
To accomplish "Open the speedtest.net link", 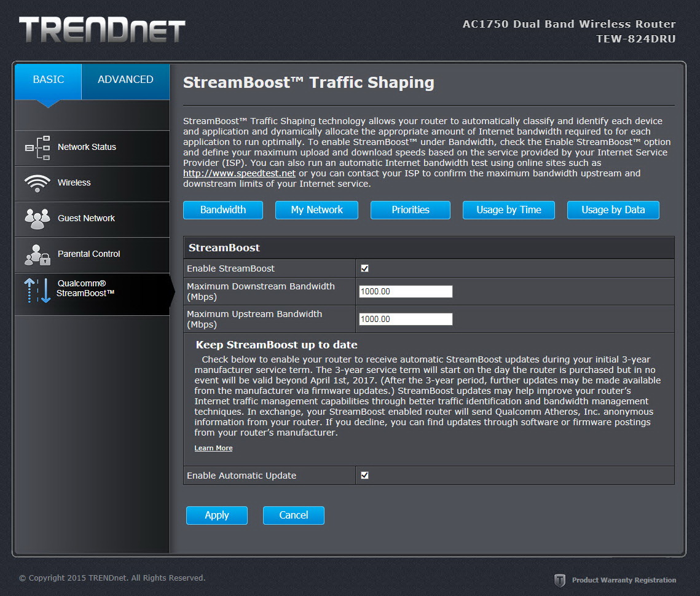I will (x=239, y=173).
